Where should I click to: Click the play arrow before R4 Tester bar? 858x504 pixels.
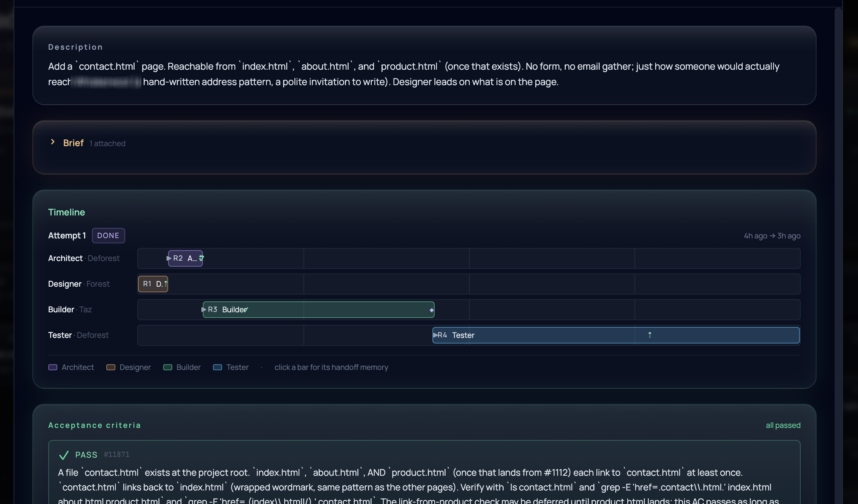(435, 335)
